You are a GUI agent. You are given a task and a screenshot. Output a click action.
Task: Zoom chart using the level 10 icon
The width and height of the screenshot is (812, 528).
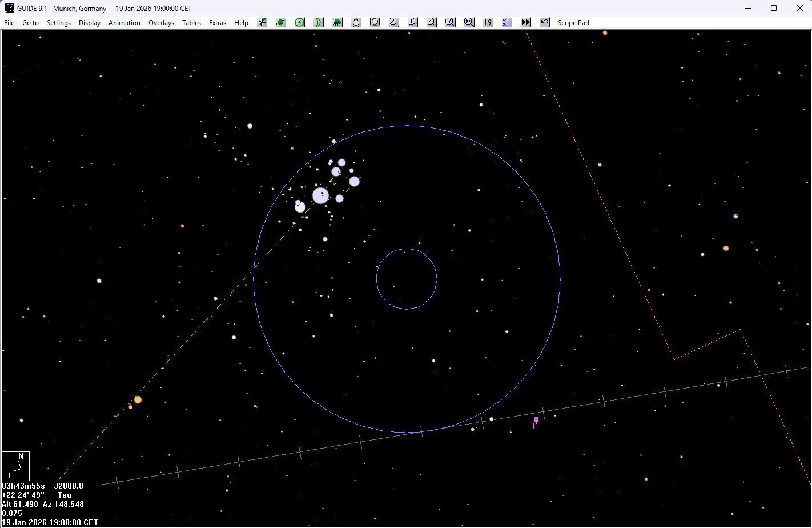tap(469, 22)
